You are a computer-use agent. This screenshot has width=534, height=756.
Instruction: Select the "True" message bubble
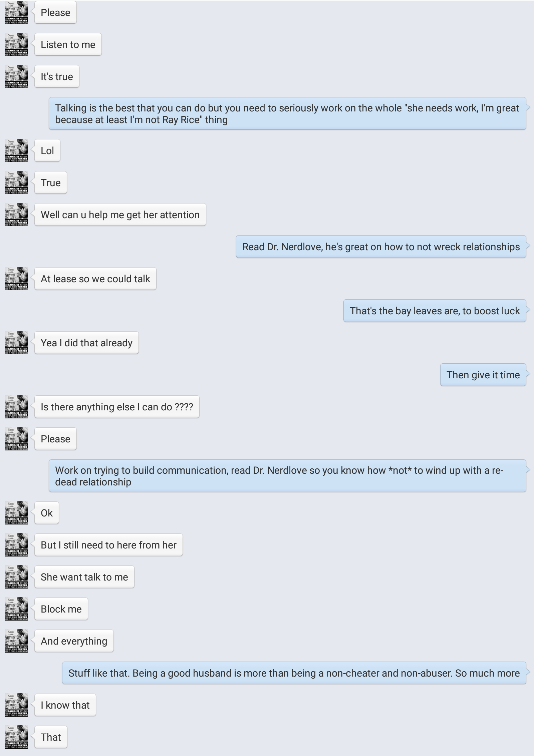[x=51, y=182]
